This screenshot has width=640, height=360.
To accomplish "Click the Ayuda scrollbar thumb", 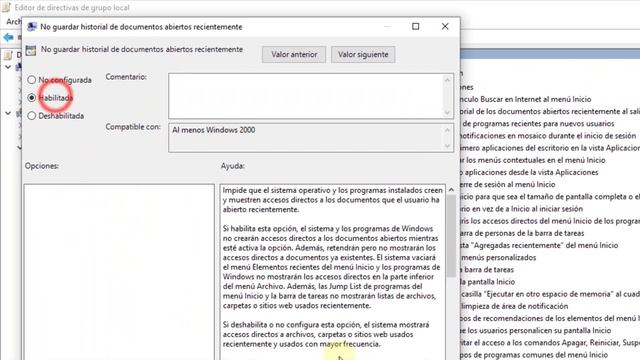I will (451, 236).
